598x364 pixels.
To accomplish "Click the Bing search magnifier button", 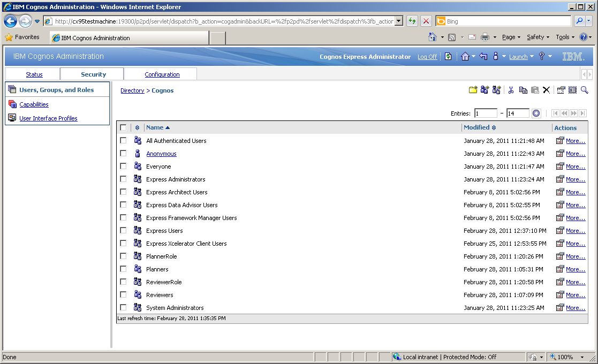I will [x=579, y=21].
